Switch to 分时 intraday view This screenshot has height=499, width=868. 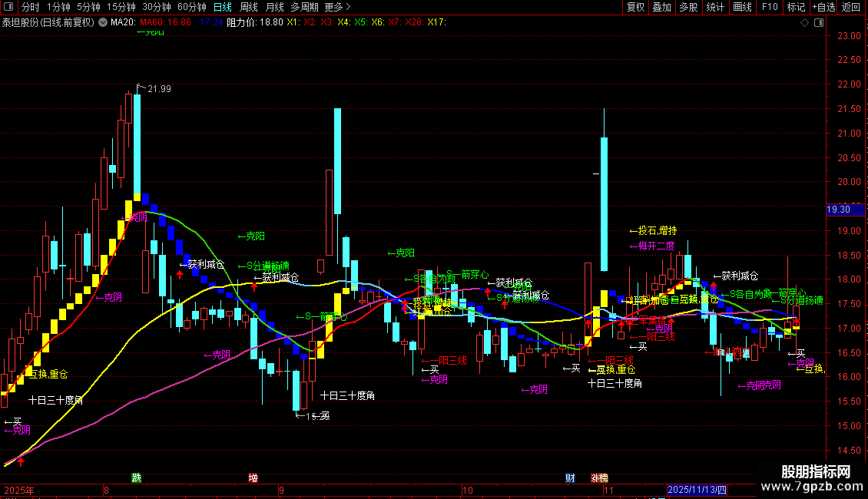tap(31, 7)
